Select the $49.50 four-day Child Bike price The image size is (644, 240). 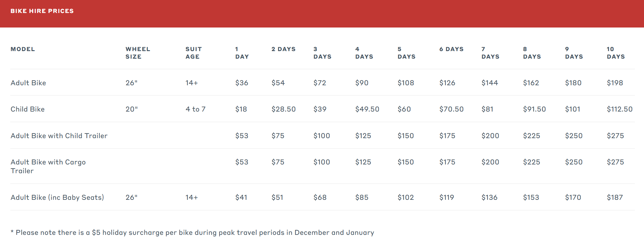[x=367, y=109]
